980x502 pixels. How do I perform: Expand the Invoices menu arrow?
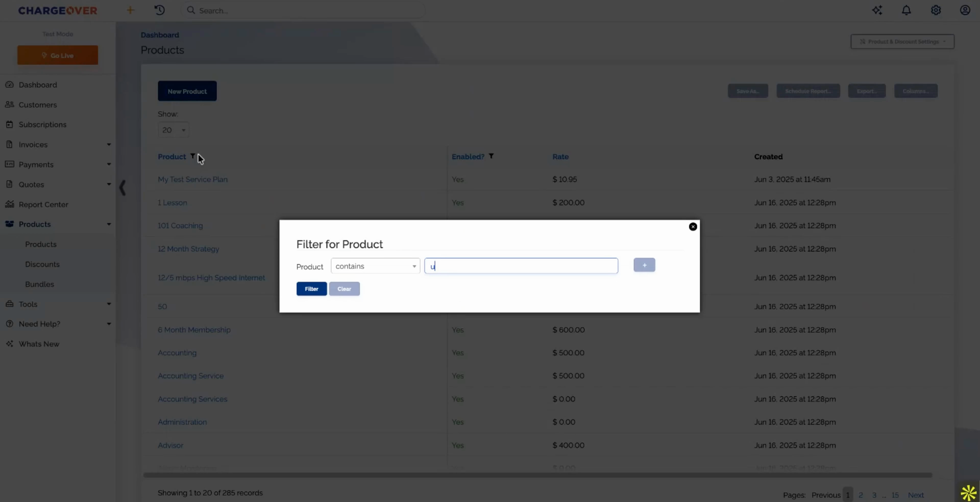click(109, 145)
